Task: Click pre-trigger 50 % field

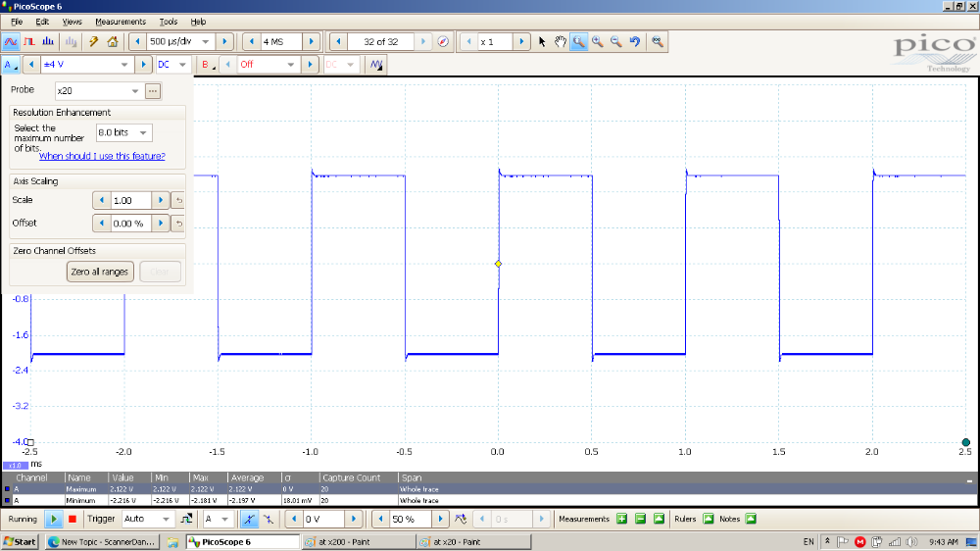Action: tap(411, 519)
